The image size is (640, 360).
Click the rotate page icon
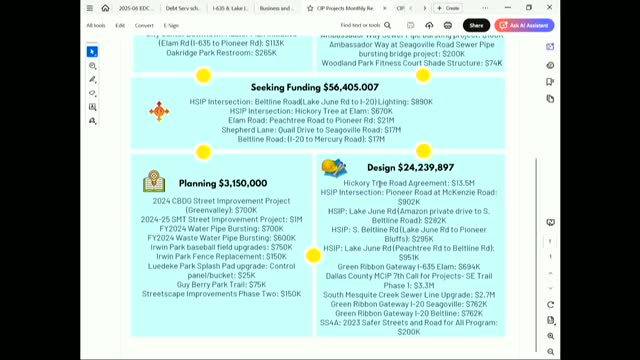[551, 305]
